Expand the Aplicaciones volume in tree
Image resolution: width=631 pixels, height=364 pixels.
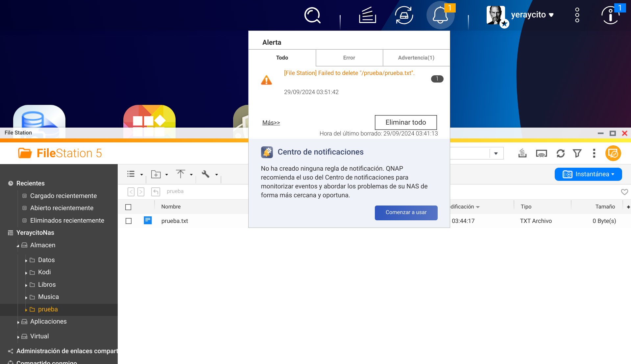pos(18,322)
